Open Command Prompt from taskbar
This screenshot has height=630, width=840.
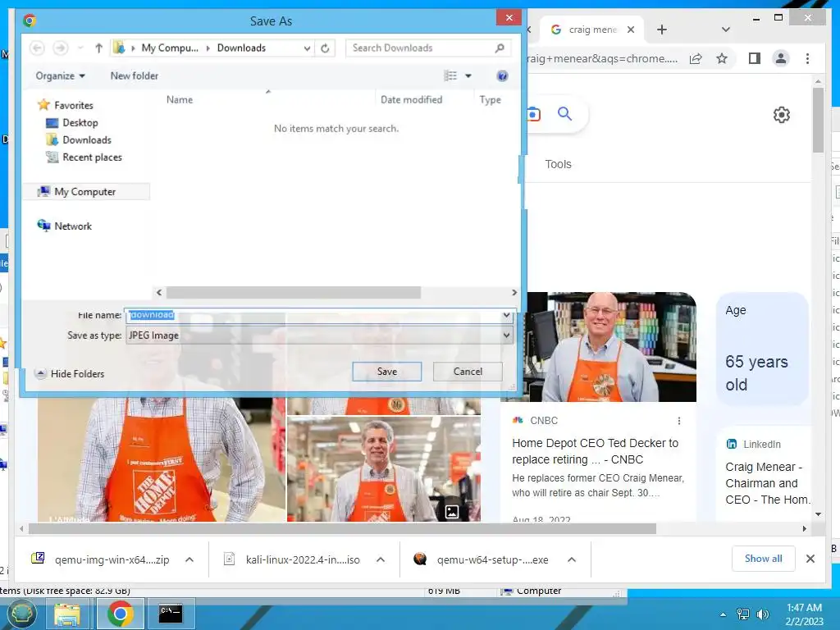pyautogui.click(x=171, y=614)
